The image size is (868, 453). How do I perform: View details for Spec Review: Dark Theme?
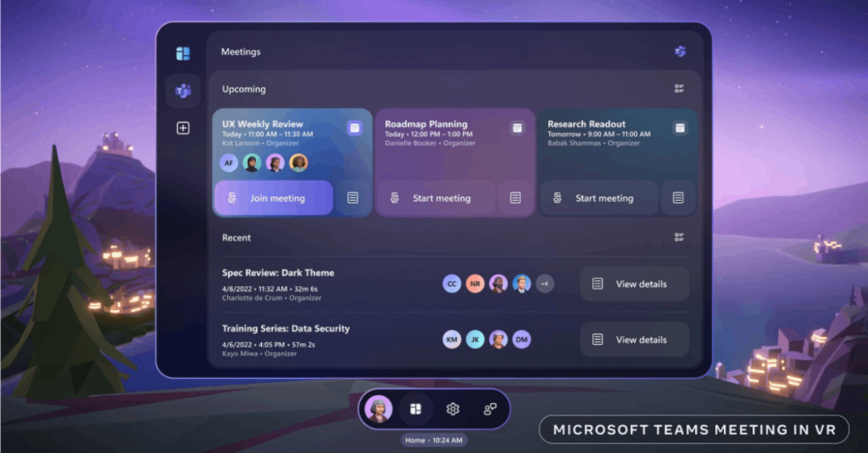click(x=634, y=284)
